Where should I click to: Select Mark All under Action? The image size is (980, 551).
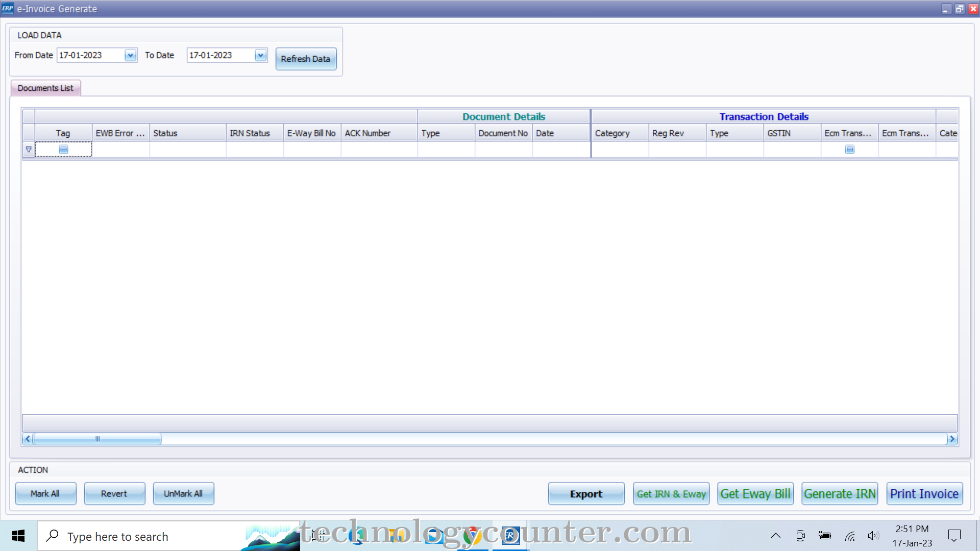pos(45,493)
